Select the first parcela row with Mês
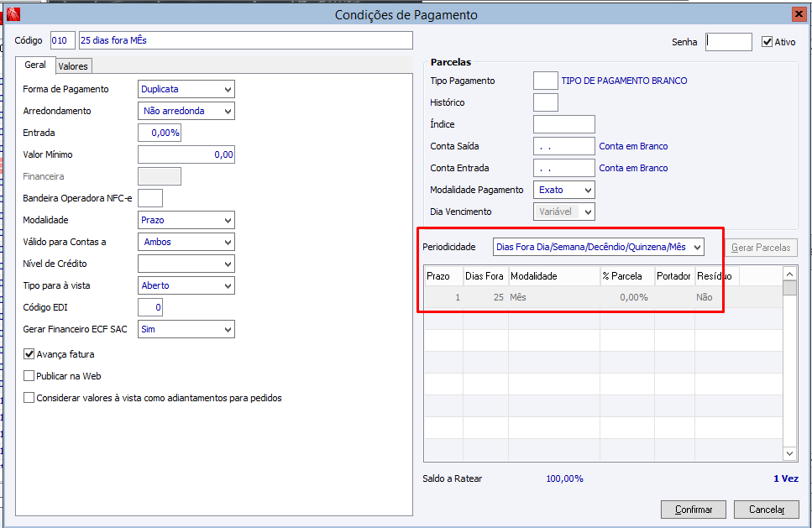This screenshot has height=528, width=812. pyautogui.click(x=554, y=297)
